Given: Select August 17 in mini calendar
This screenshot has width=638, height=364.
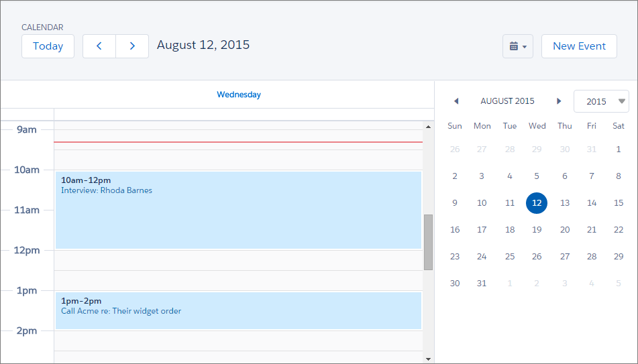Looking at the screenshot, I should 482,230.
